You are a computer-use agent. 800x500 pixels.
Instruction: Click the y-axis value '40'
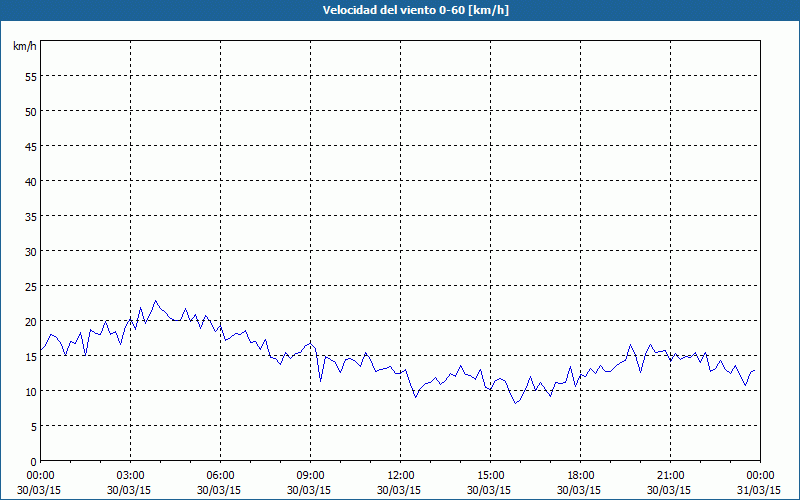(31, 182)
